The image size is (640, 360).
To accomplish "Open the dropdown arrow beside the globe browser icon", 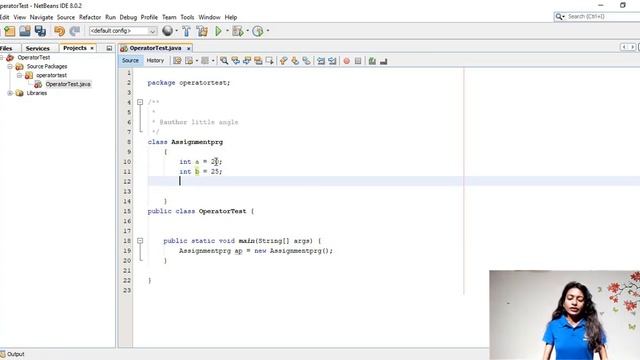I will coord(176,31).
